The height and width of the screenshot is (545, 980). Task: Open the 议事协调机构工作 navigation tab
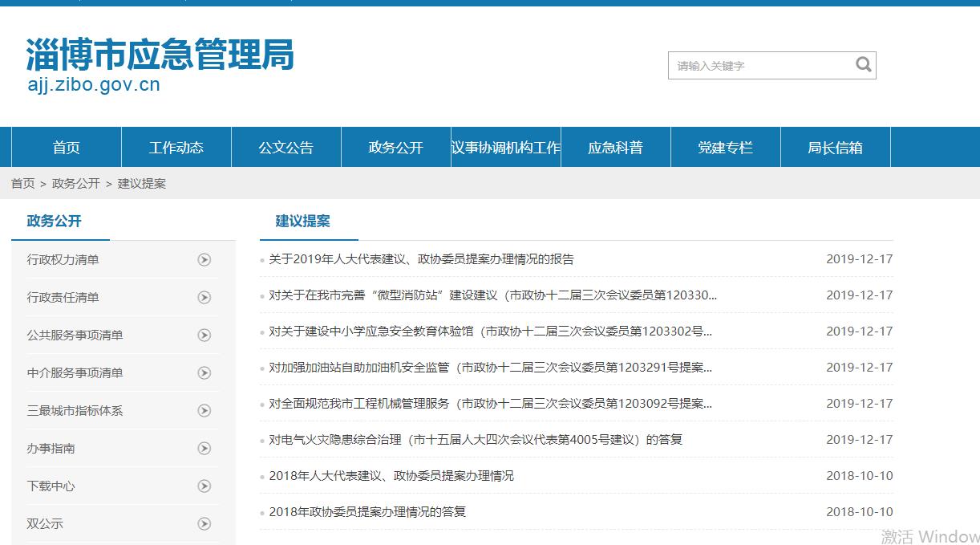[x=506, y=148]
